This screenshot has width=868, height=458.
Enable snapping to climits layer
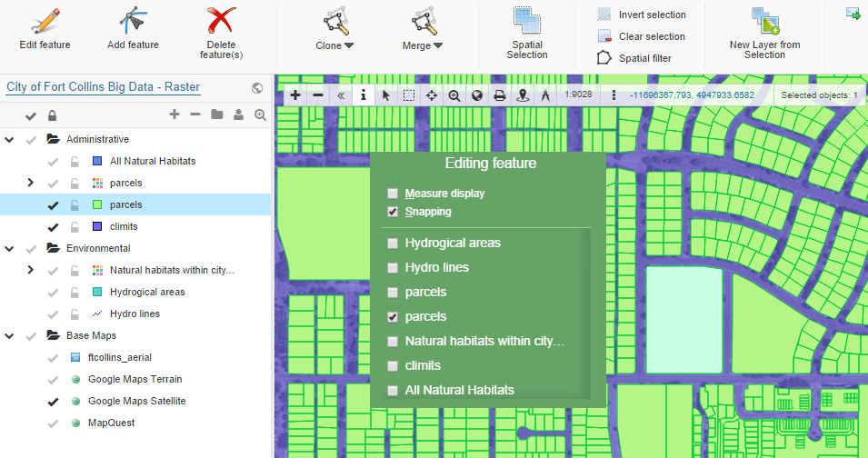pyautogui.click(x=393, y=365)
